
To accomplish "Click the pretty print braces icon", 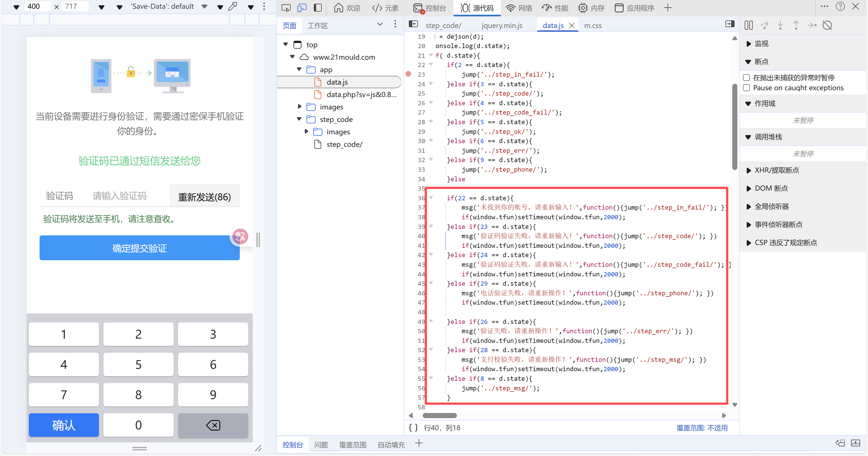I will point(413,428).
